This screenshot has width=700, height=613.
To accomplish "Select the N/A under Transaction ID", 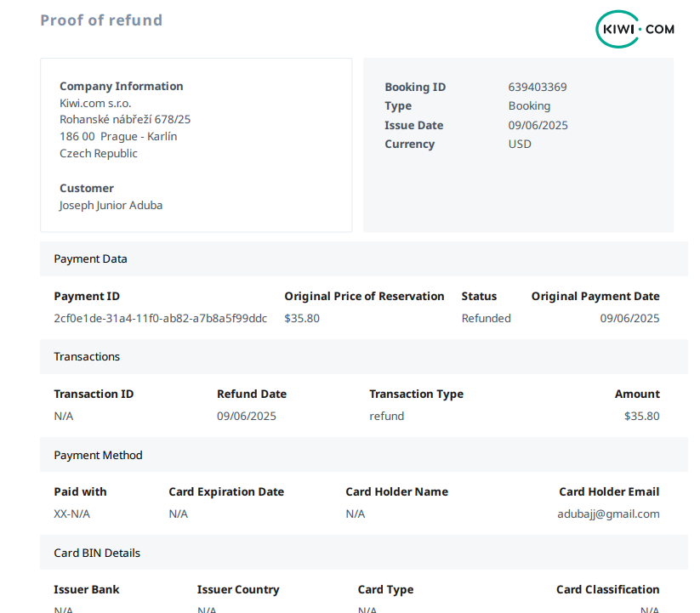I will [x=64, y=417].
